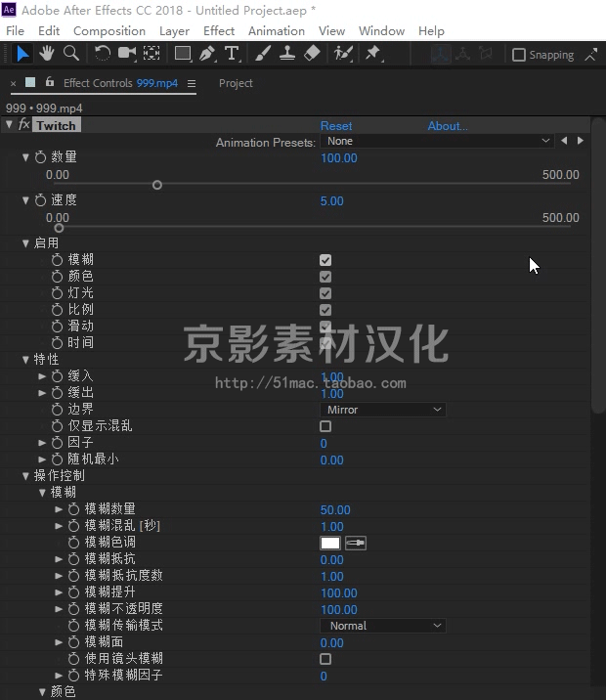
Task: Open About for Twitch effect
Action: tap(448, 126)
